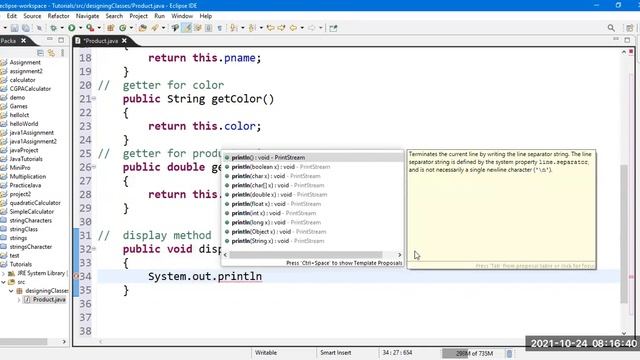This screenshot has height=360, width=640.
Task: Choose println(char[] x) proposal
Action: click(278, 185)
